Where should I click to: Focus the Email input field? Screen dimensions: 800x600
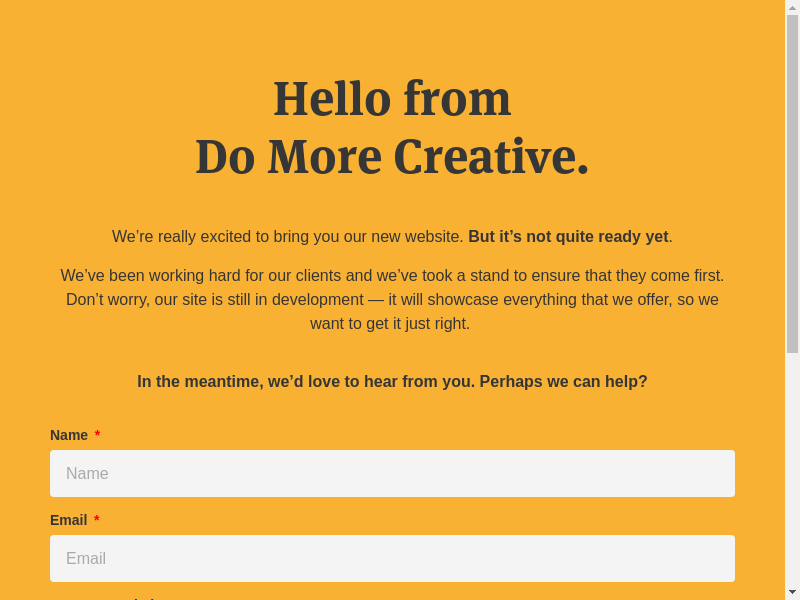pyautogui.click(x=392, y=558)
